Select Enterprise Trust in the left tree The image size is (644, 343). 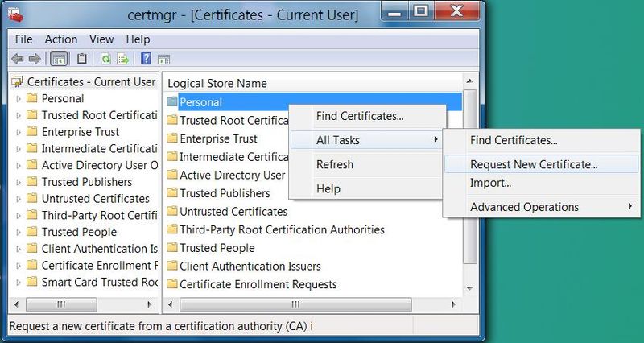[x=80, y=132]
